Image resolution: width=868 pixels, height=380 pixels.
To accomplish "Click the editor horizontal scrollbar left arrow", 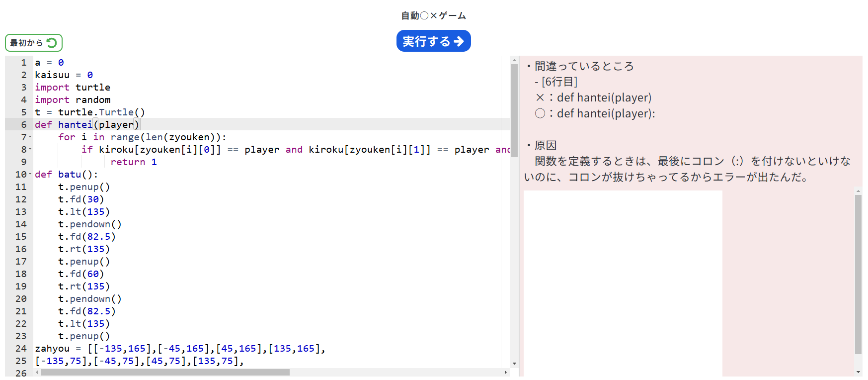I will 37,372.
